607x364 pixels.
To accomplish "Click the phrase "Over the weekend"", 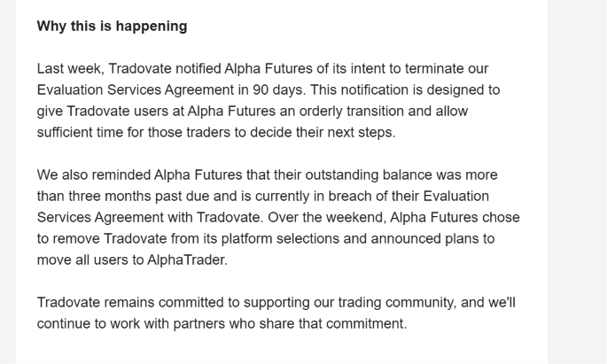I will point(327,217).
